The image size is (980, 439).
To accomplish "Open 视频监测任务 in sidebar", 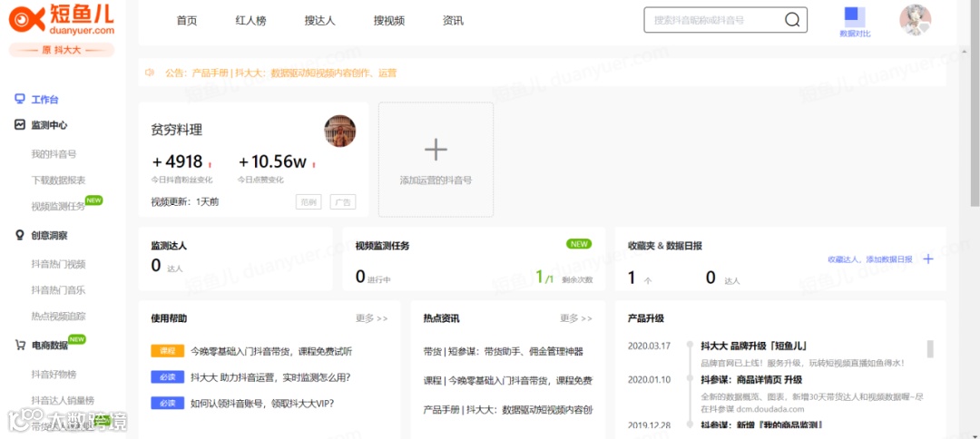I will [x=58, y=206].
